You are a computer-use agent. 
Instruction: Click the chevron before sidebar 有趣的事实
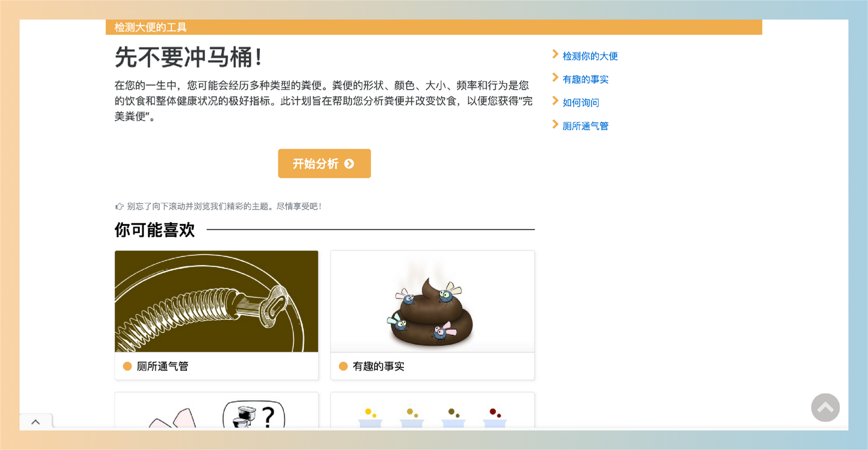[x=555, y=78]
